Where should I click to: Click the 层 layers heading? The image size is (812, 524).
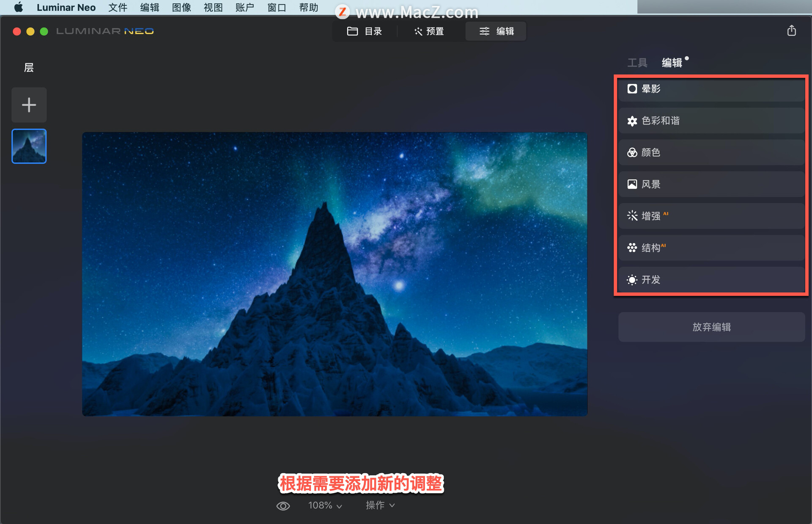point(29,68)
